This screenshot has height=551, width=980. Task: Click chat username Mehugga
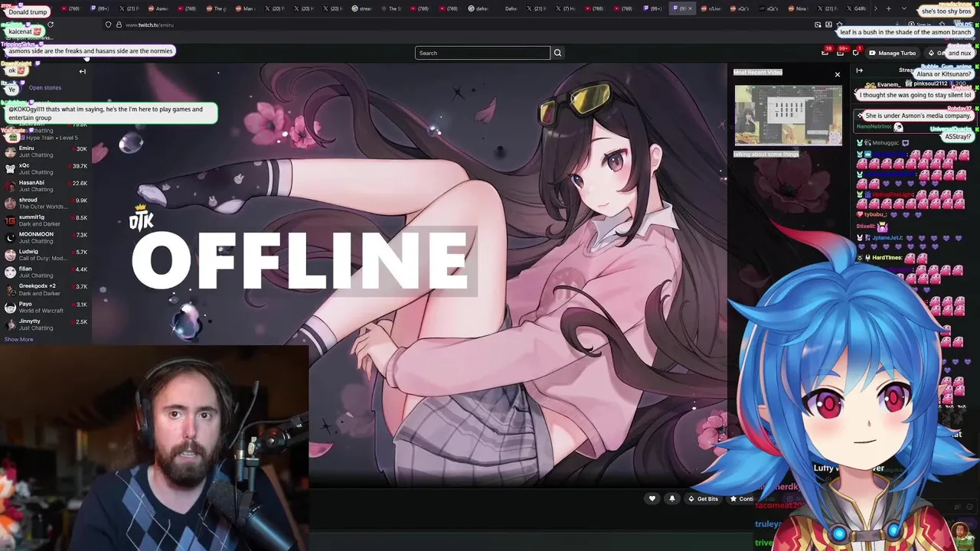[x=884, y=142]
